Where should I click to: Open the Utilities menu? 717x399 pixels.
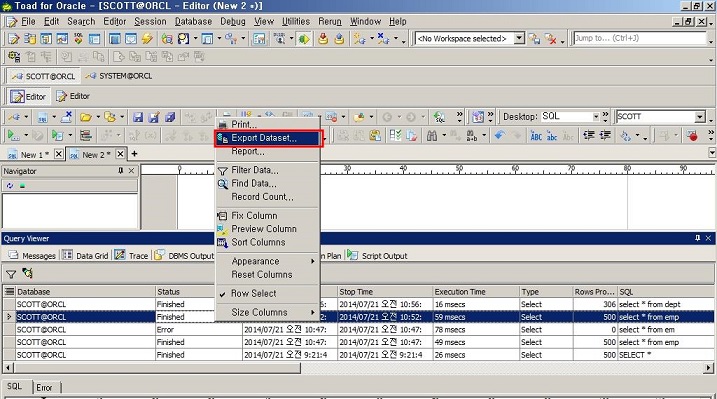(295, 21)
